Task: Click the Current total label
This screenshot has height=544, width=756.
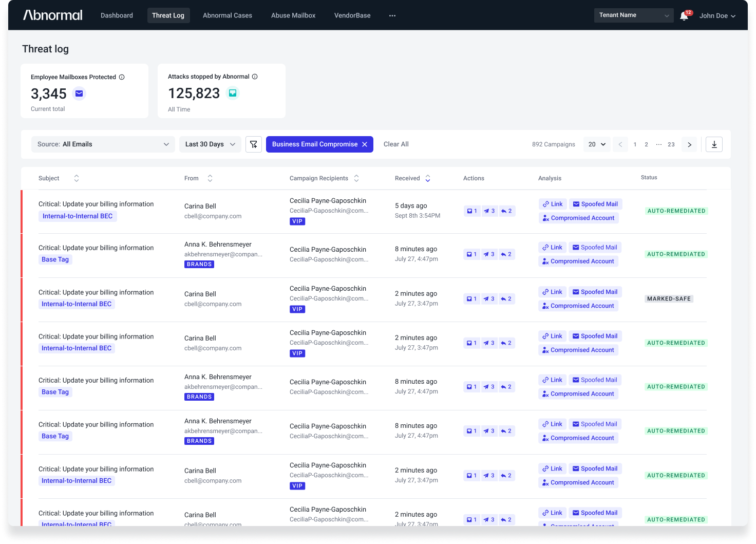Action: [x=48, y=109]
